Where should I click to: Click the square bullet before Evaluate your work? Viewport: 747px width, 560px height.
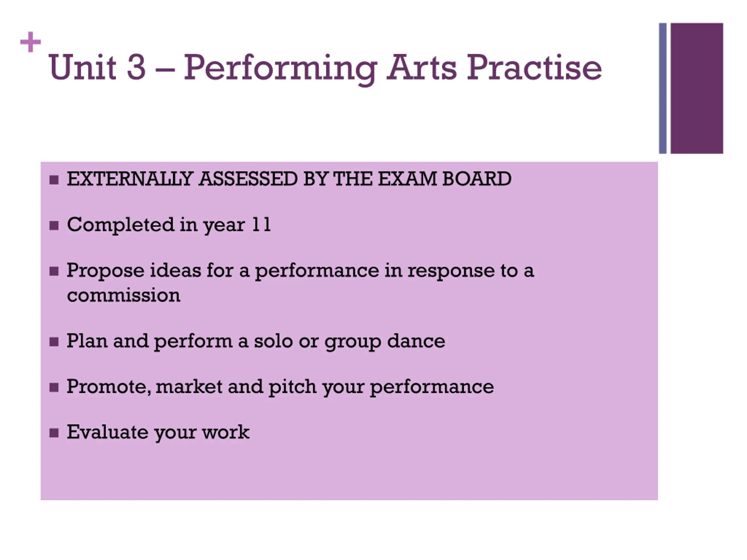(x=54, y=433)
